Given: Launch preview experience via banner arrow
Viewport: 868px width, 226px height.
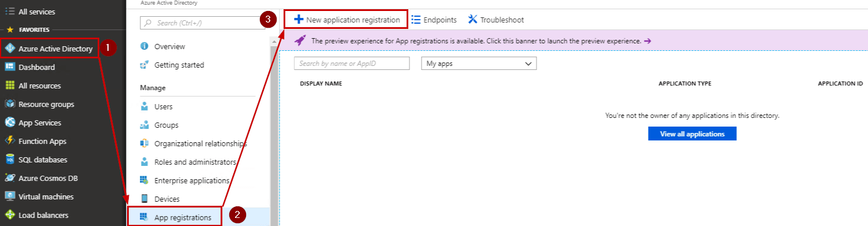Looking at the screenshot, I should (647, 41).
